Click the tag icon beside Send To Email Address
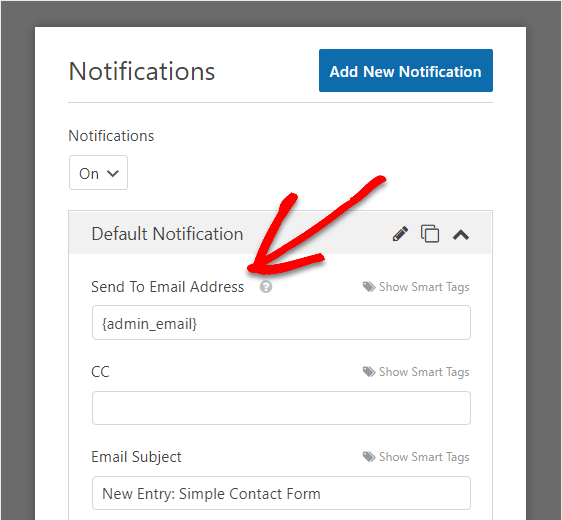562x520 pixels. coord(369,287)
